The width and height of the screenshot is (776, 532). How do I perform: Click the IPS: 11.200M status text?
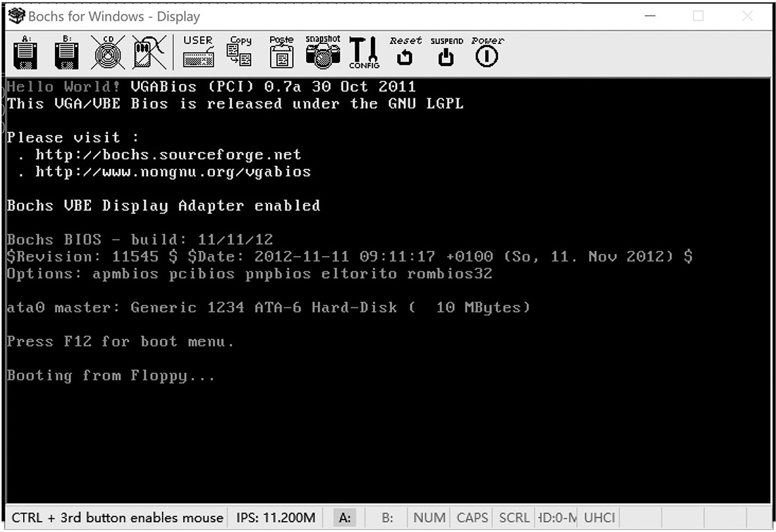(276, 518)
